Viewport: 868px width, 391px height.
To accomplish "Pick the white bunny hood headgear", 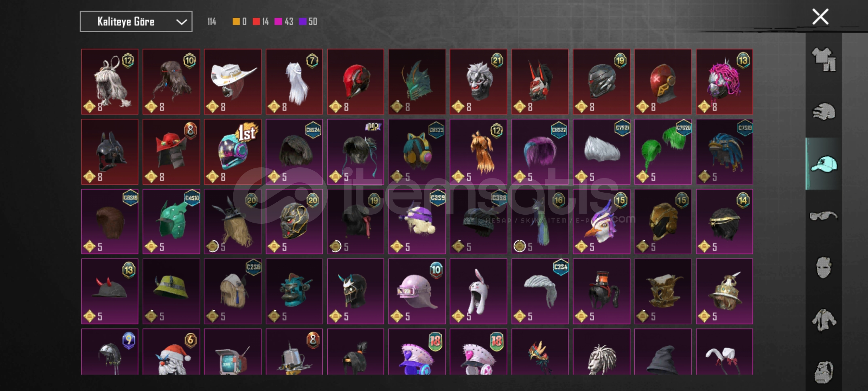I will (478, 291).
